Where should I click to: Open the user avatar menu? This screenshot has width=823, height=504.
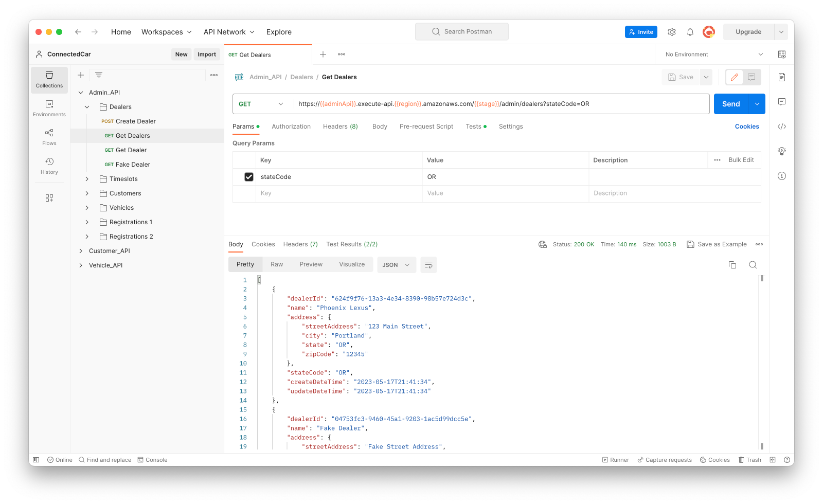click(709, 32)
